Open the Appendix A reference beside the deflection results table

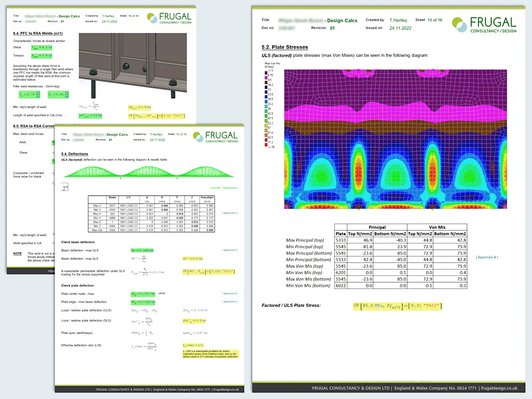coord(230,213)
